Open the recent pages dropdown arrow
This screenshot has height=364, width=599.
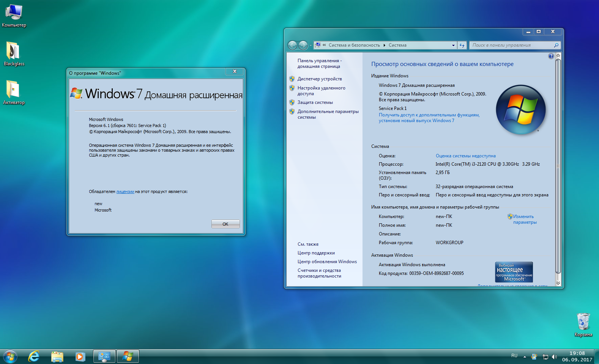tap(311, 45)
